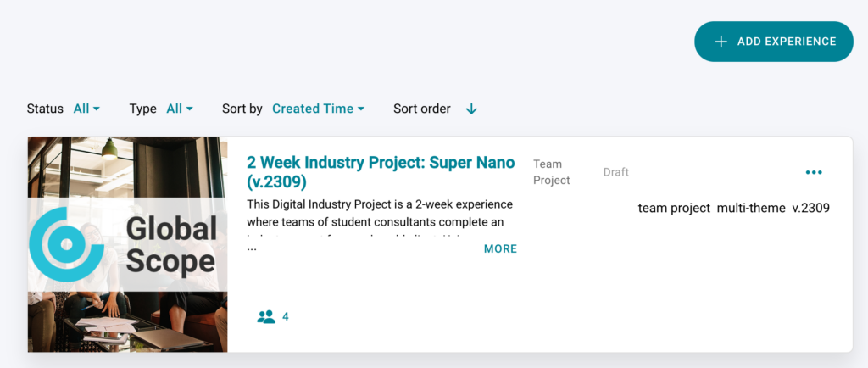Select the "multi-theme" tag

[x=751, y=208]
